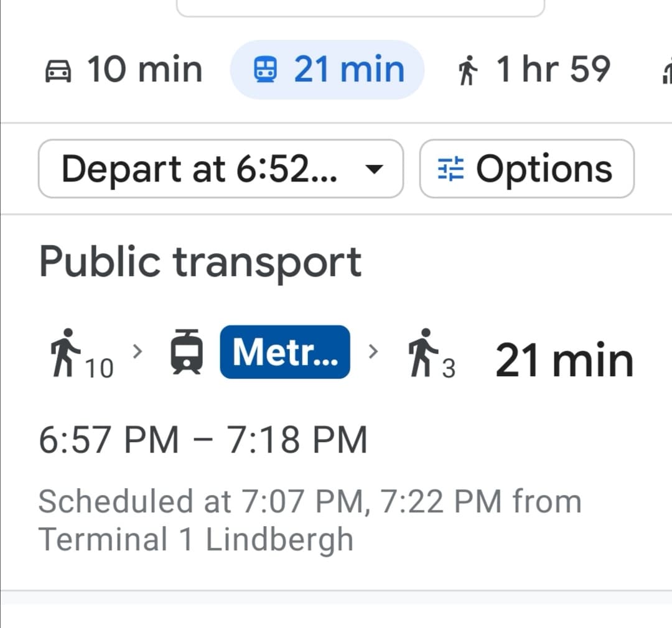Viewport: 672px width, 628px height.
Task: Click chevron after the Metro badge
Action: click(373, 351)
